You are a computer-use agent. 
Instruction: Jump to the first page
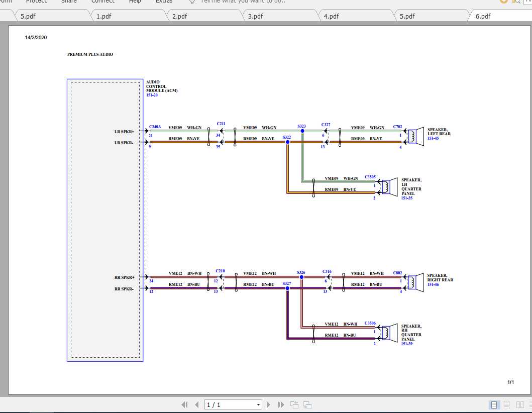(x=185, y=404)
